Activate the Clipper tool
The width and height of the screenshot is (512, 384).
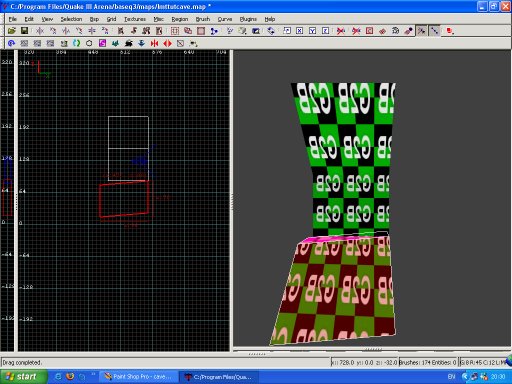(214, 31)
